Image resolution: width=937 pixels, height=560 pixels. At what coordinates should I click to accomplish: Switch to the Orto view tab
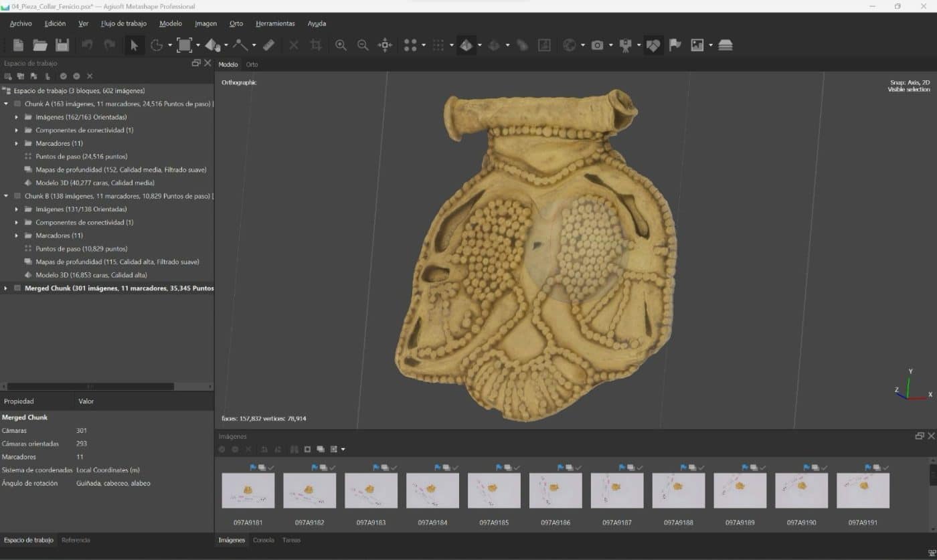coord(252,65)
